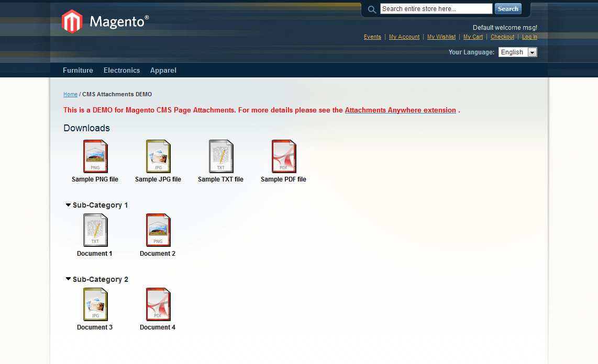The width and height of the screenshot is (598, 364).
Task: Open the Furniture menu
Action: click(78, 70)
